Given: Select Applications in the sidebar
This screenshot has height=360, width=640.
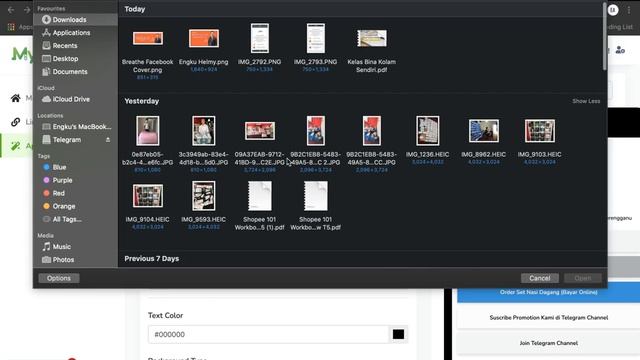Looking at the screenshot, I should pos(75,33).
